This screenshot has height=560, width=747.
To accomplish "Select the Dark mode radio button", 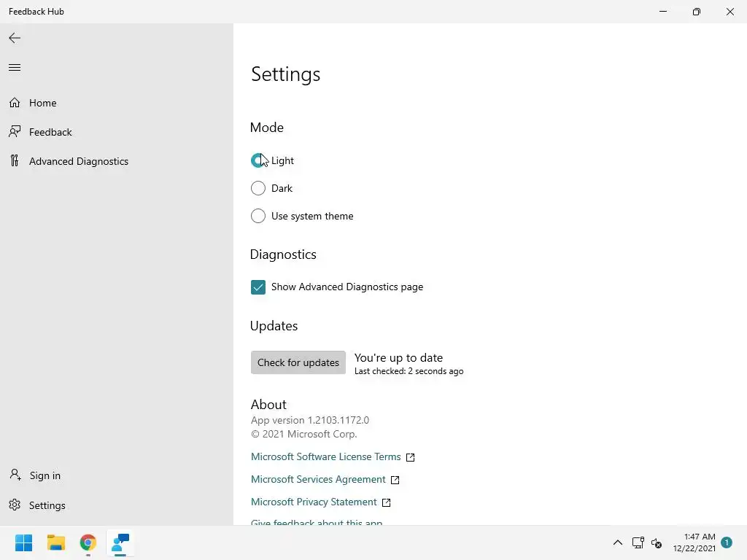I will pyautogui.click(x=258, y=188).
